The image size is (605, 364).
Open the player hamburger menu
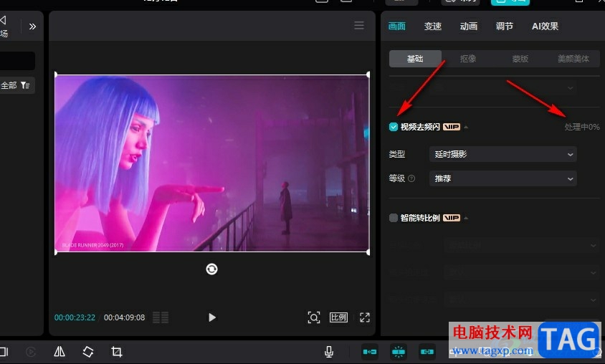[x=359, y=26]
